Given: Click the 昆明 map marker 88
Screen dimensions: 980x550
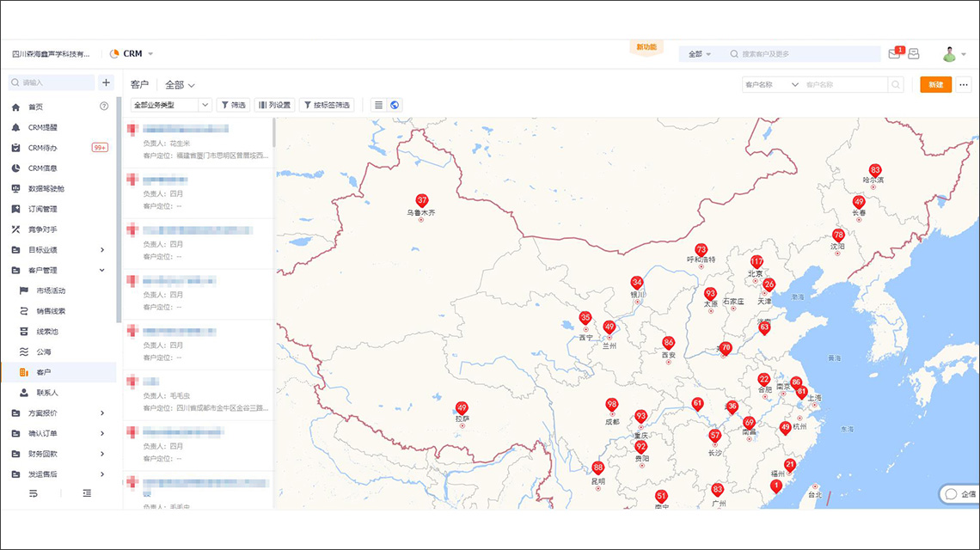Looking at the screenshot, I should (598, 468).
